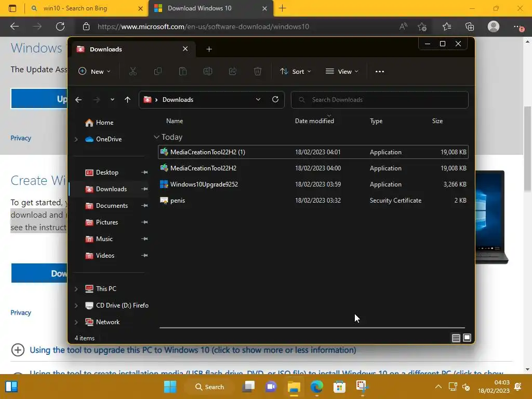
Task: Click the Search Downloads field
Action: point(379,100)
